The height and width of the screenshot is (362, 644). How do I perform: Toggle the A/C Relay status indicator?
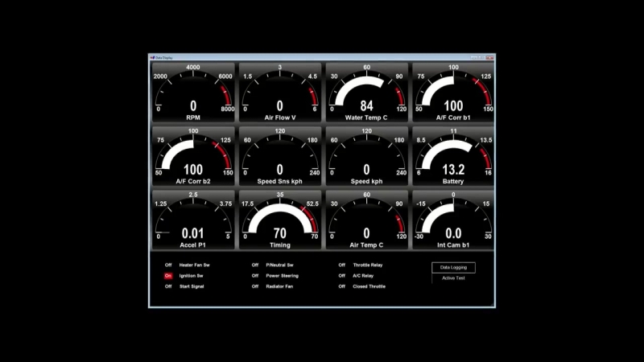click(342, 275)
